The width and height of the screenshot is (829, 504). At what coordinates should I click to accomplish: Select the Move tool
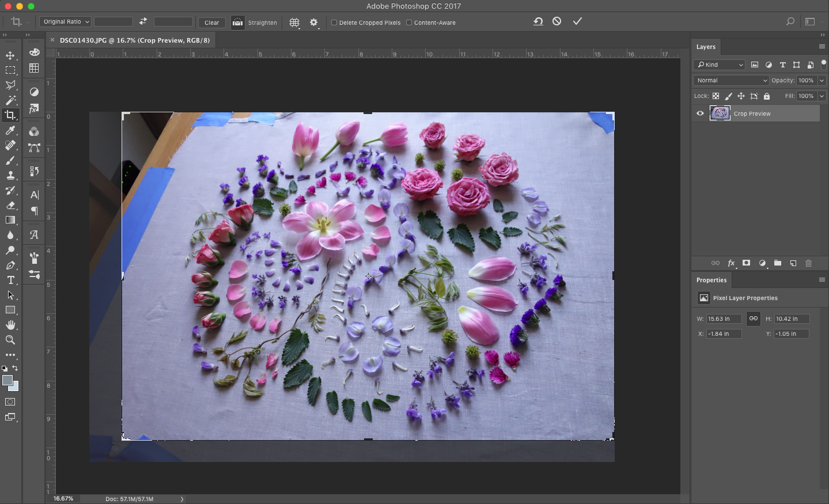pyautogui.click(x=10, y=55)
